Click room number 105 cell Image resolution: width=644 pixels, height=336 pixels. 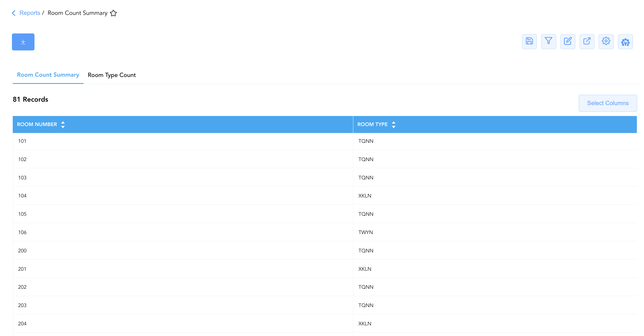[x=183, y=214]
